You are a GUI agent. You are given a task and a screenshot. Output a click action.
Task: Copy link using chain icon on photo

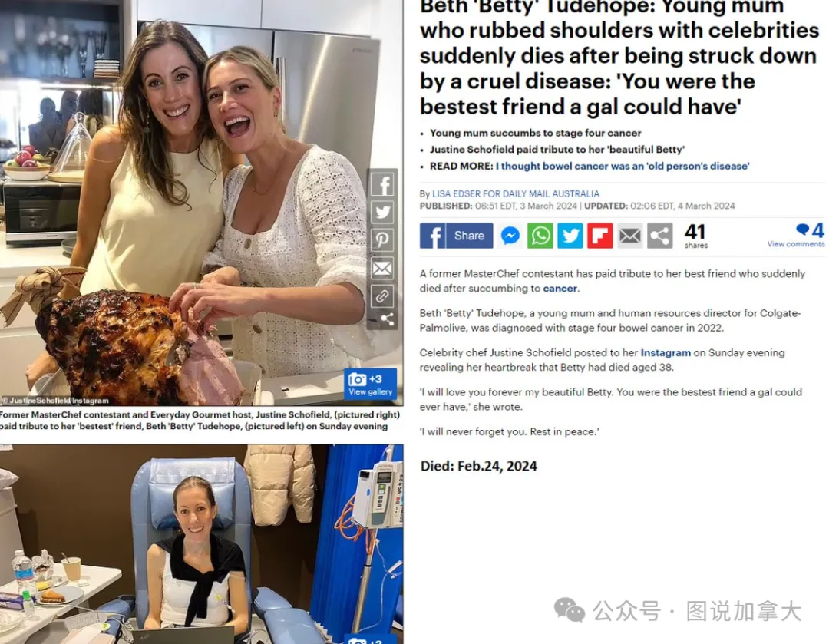click(x=382, y=296)
